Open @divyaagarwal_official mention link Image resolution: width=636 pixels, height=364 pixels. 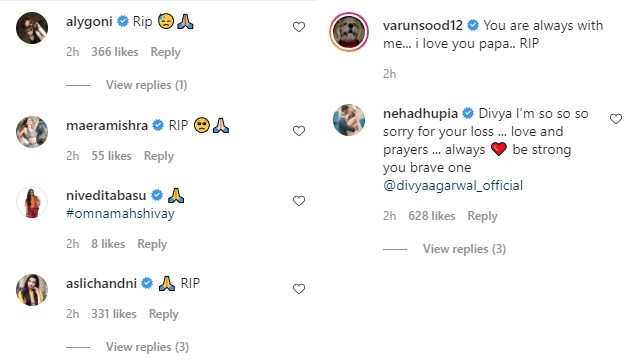coord(453,185)
